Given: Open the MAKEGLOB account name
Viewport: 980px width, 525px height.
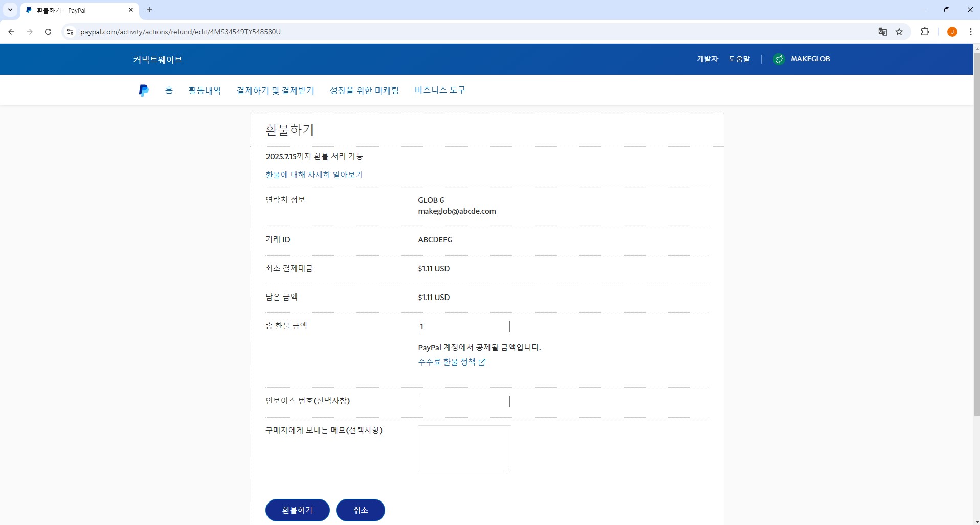Looking at the screenshot, I should coord(810,59).
